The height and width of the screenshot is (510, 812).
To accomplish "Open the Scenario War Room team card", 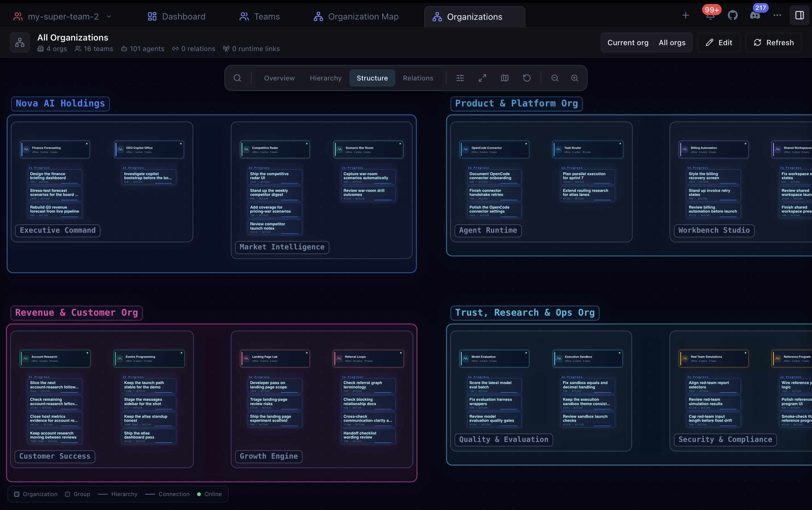I will [x=368, y=149].
